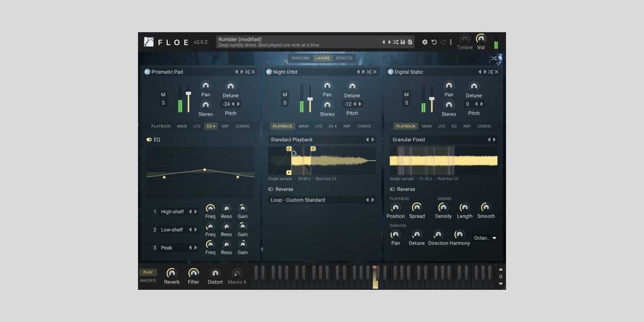Randomise the Digital Static instrument
This screenshot has width=644, height=322.
pyautogui.click(x=490, y=72)
